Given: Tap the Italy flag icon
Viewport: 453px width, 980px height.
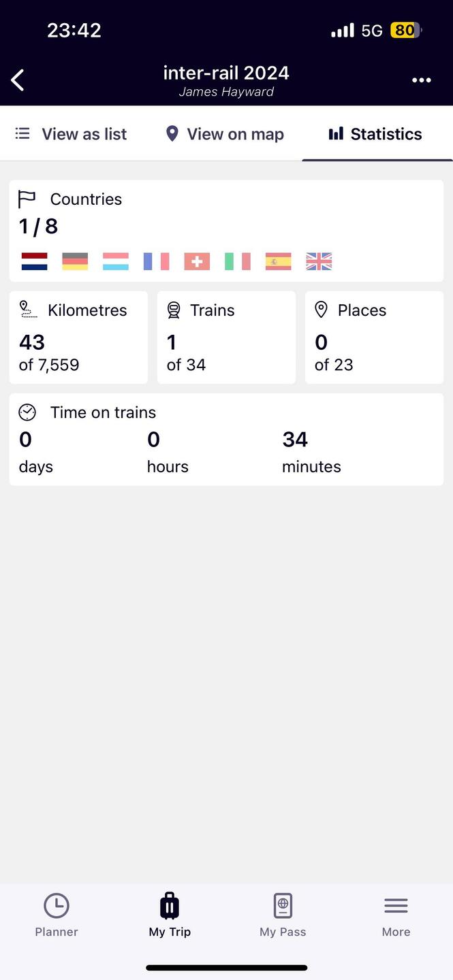Looking at the screenshot, I should [238, 261].
